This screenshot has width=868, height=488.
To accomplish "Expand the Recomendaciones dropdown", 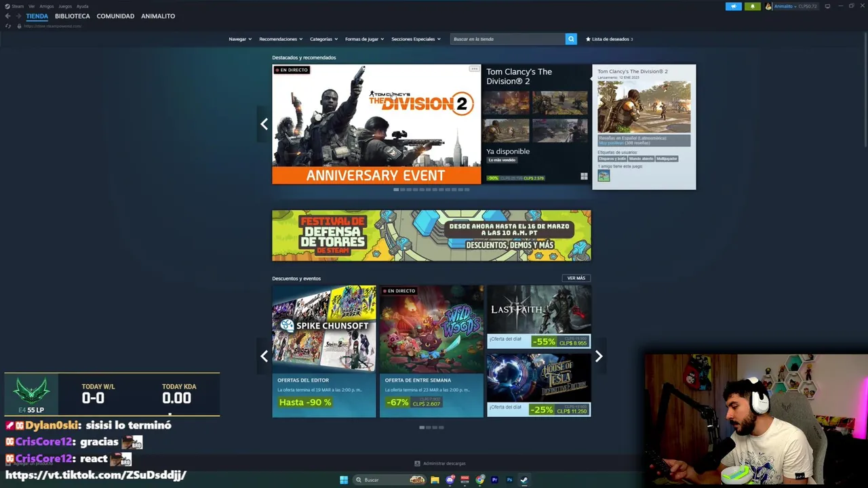I will click(281, 39).
